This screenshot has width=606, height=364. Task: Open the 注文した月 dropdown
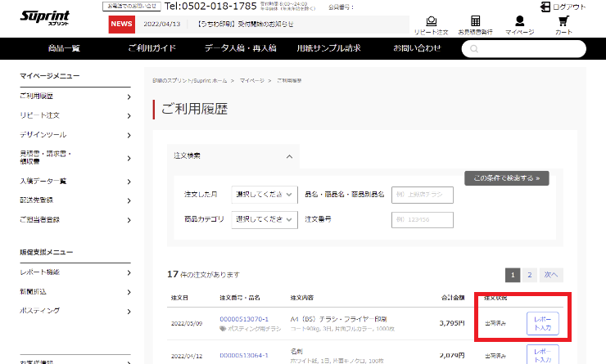(x=265, y=195)
